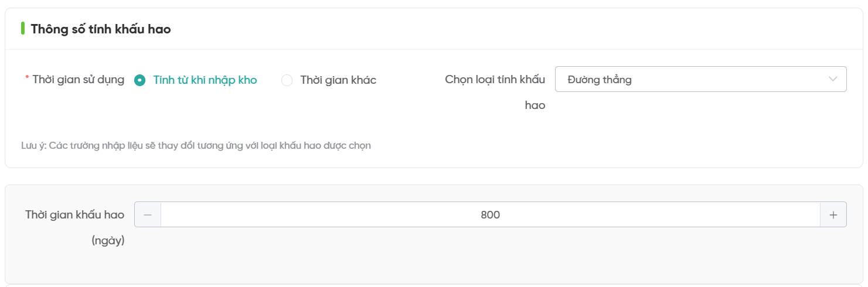
Task: Click the 'Thời gian sử dụng' field label
Action: (79, 80)
